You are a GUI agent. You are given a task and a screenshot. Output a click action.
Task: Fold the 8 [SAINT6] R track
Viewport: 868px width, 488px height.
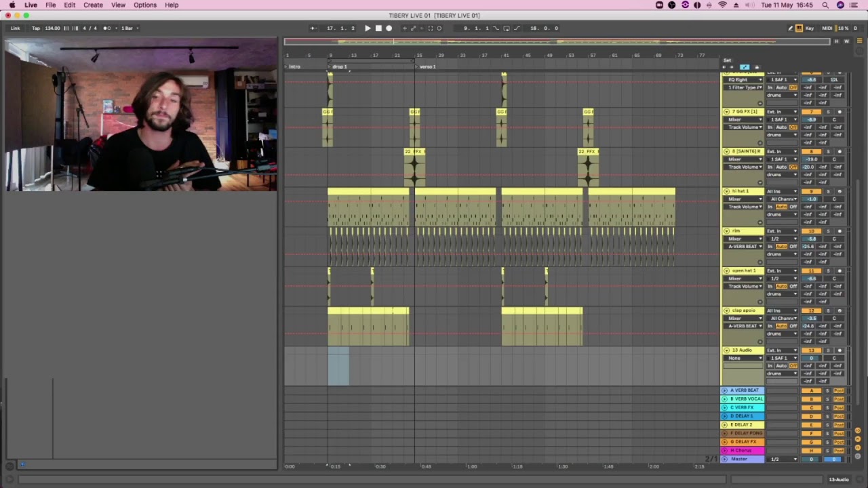coord(726,151)
